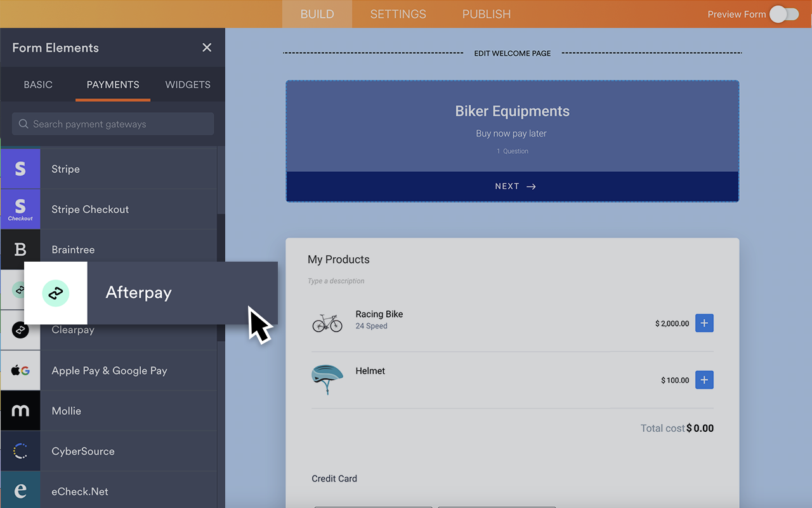The width and height of the screenshot is (812, 508).
Task: Click the Stripe Checkout icon
Action: (x=20, y=209)
